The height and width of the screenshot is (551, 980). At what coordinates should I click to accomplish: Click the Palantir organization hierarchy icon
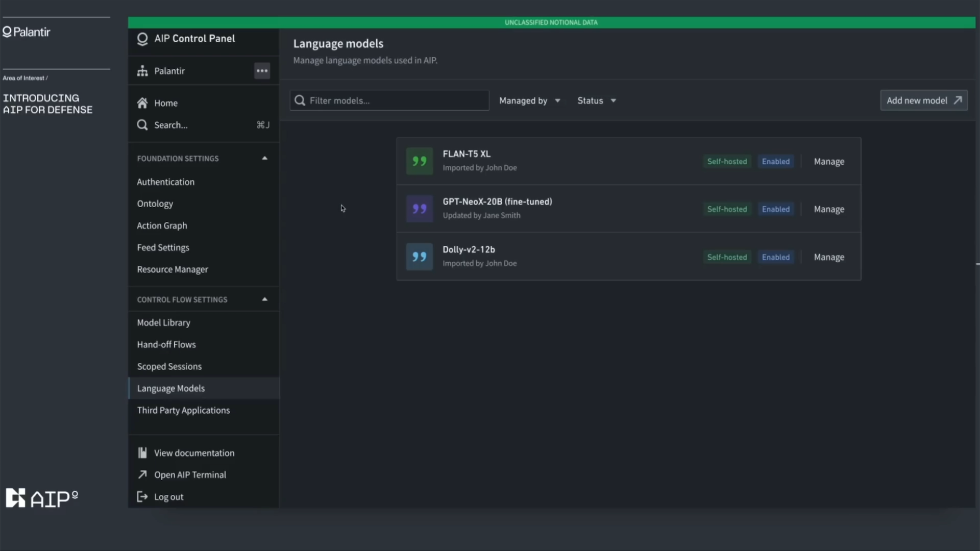click(x=142, y=71)
